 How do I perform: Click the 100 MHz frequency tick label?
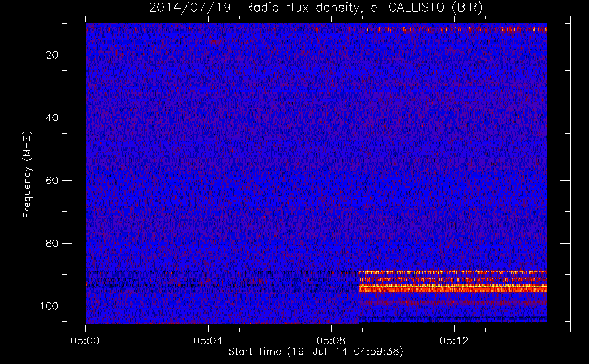tap(49, 306)
